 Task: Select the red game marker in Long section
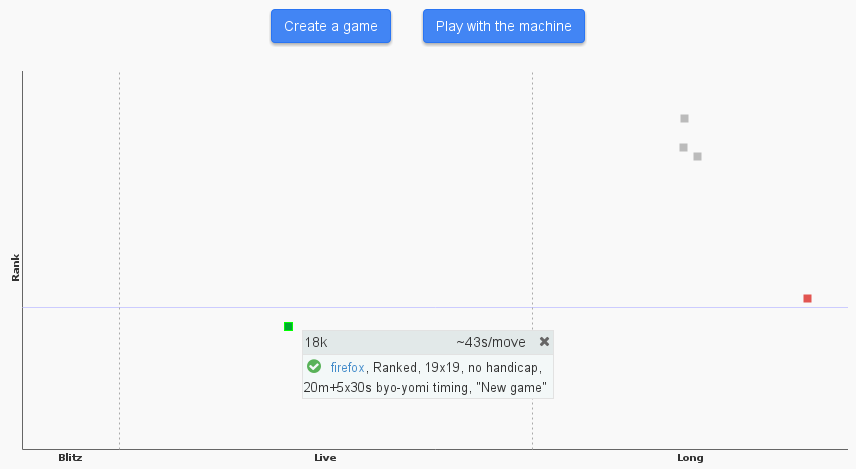[807, 299]
